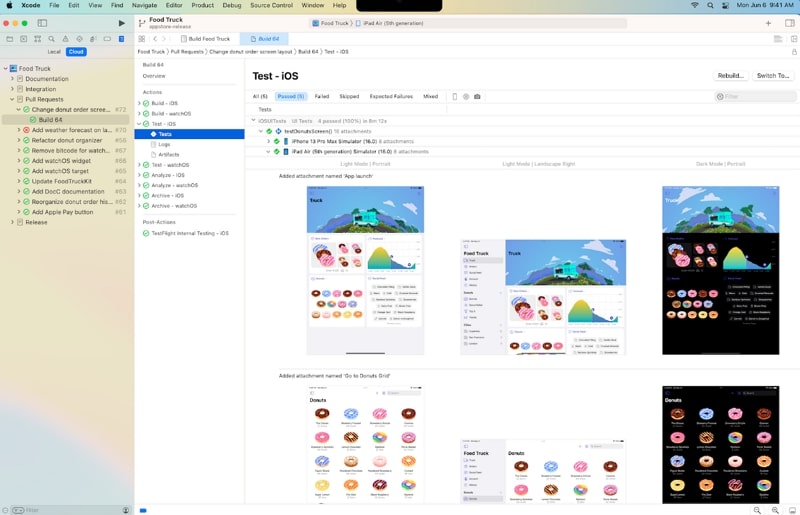Open the Navigate menu
Image resolution: width=800 pixels, height=515 pixels.
(144, 5)
